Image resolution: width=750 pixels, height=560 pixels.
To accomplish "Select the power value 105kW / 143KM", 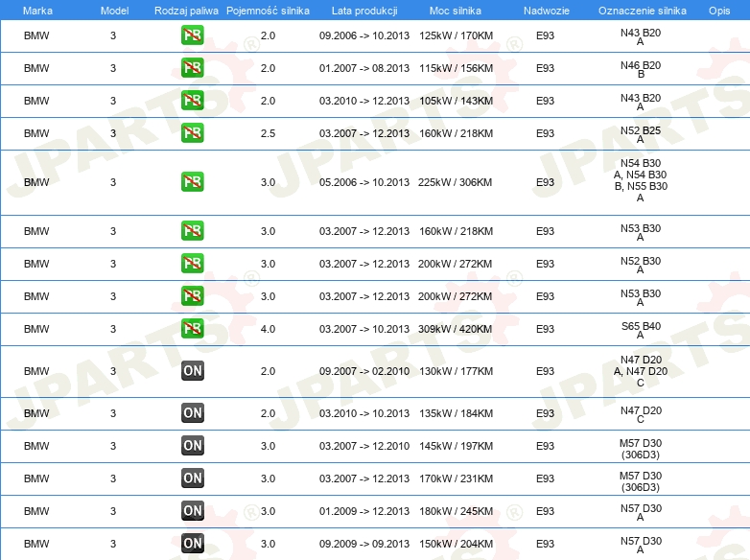I will [x=456, y=101].
